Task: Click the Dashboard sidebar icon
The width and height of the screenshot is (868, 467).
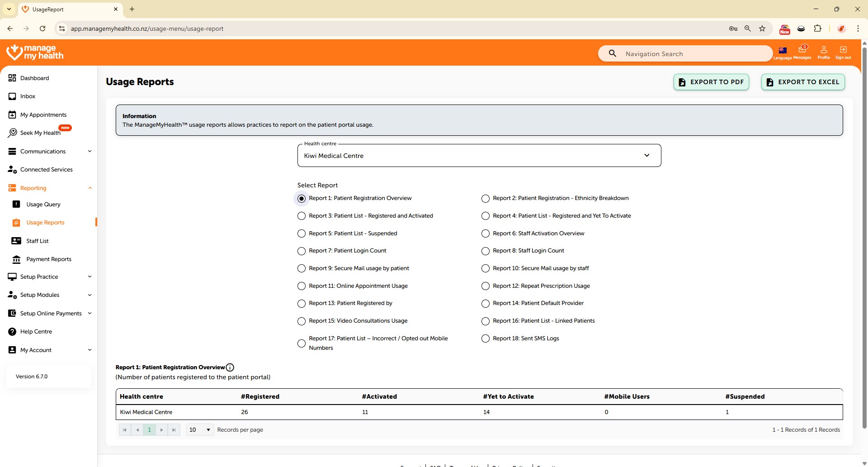Action: pyautogui.click(x=12, y=78)
